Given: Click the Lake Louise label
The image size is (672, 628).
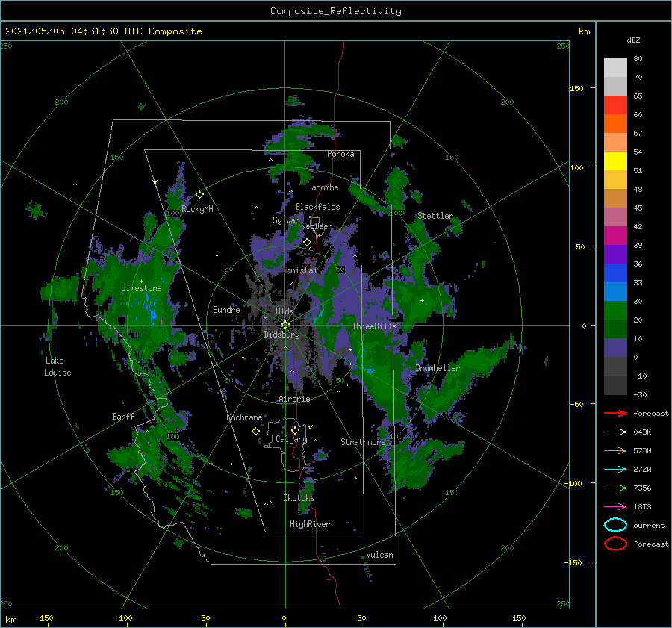Looking at the screenshot, I should (57, 367).
